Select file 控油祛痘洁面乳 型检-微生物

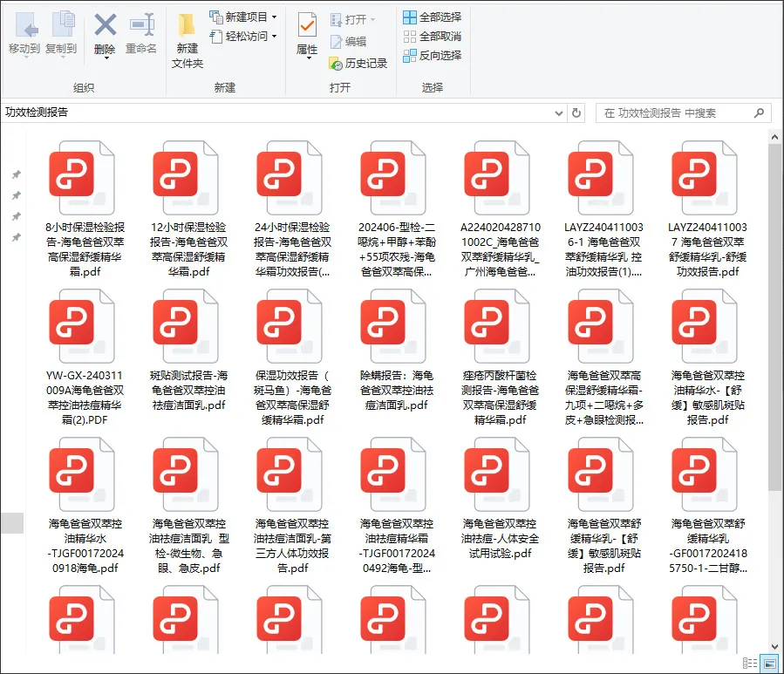188,506
